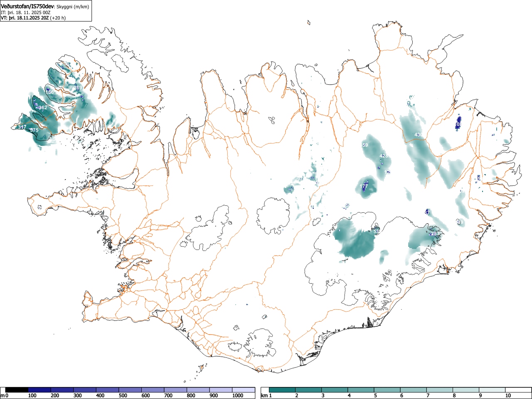The width and height of the screenshot is (532, 399).
Task: Select the IT: þri. 18. 11. 2025 00Z line
Action: click(x=25, y=12)
